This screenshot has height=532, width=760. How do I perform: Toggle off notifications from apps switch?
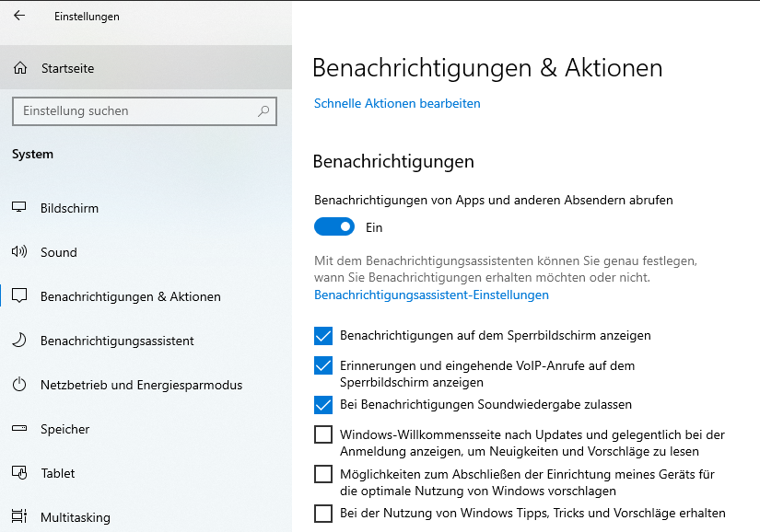pyautogui.click(x=334, y=226)
